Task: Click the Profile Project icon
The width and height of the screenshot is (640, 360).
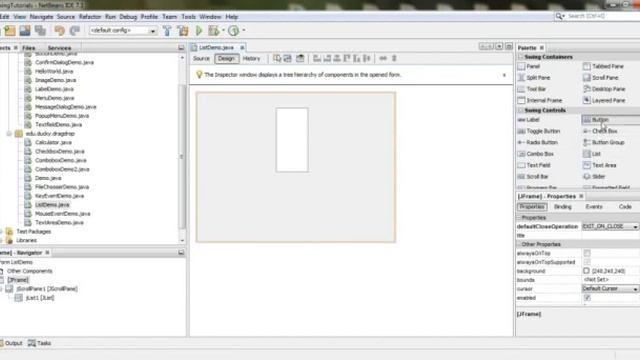Action: 233,31
